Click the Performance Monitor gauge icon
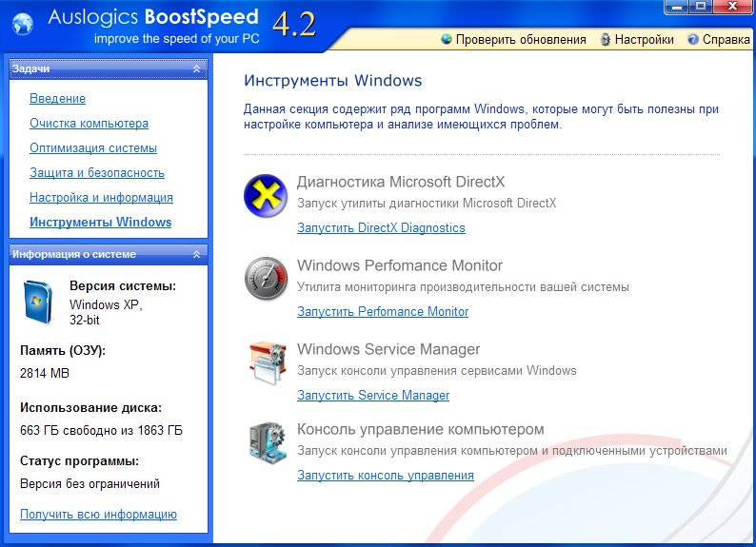This screenshot has width=756, height=547. (x=266, y=279)
